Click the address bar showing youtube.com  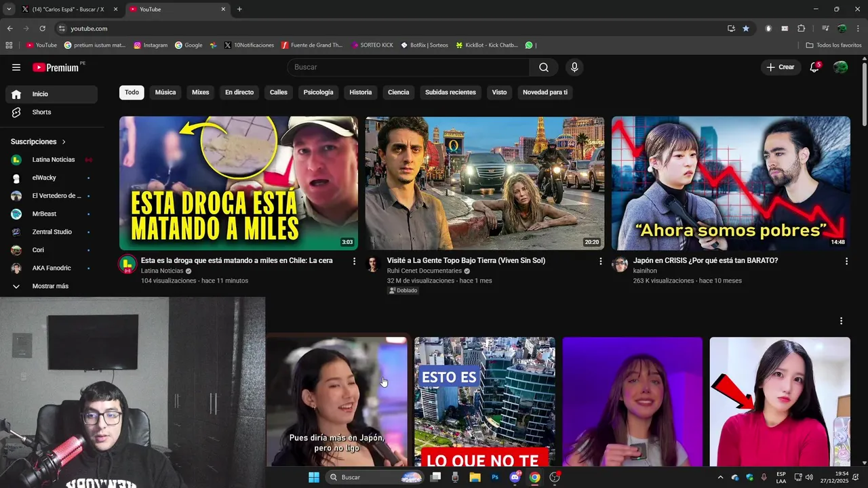390,28
